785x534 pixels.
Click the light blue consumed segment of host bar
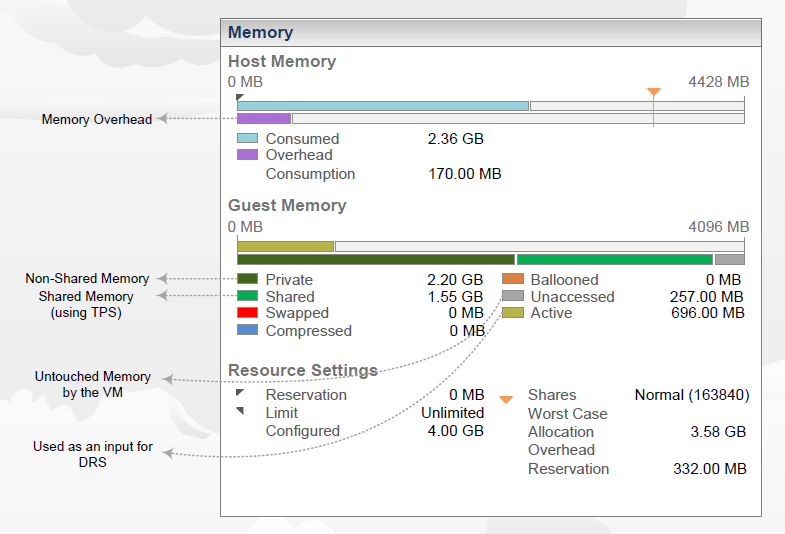pyautogui.click(x=382, y=105)
